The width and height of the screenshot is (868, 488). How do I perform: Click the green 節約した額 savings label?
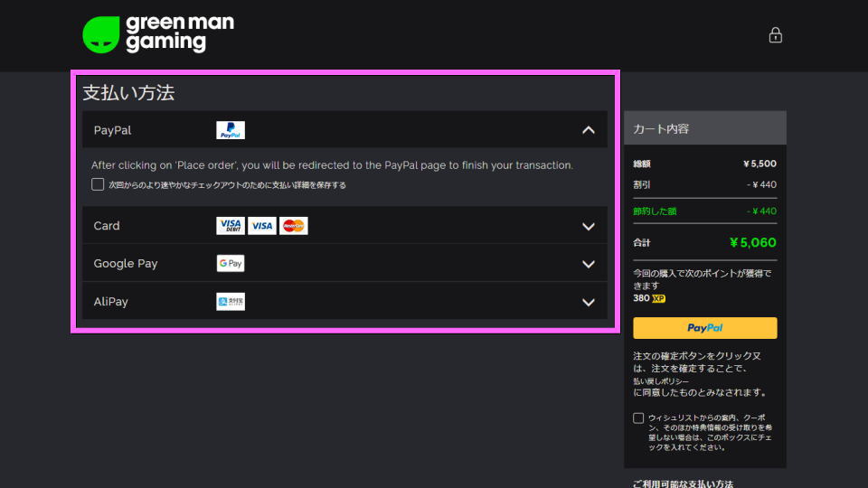pos(655,211)
